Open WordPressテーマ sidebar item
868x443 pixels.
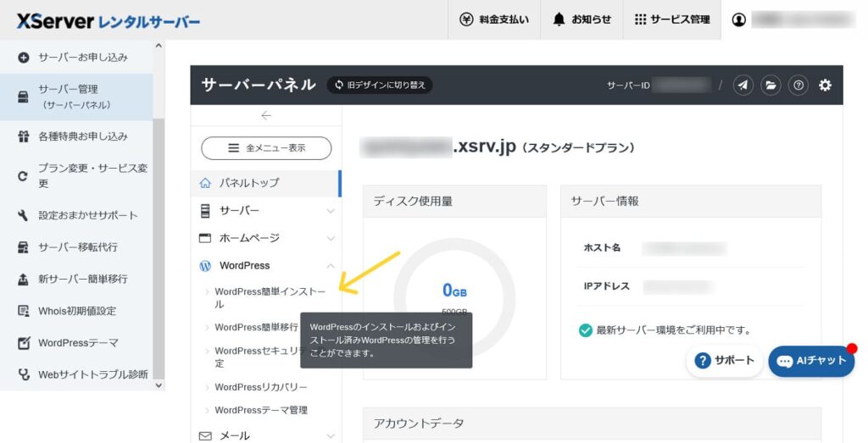pos(76,343)
